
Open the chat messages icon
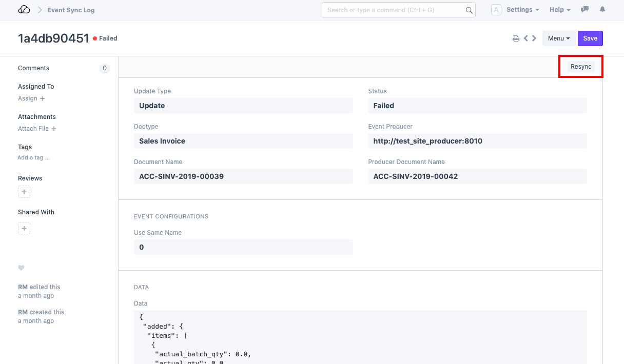click(584, 10)
